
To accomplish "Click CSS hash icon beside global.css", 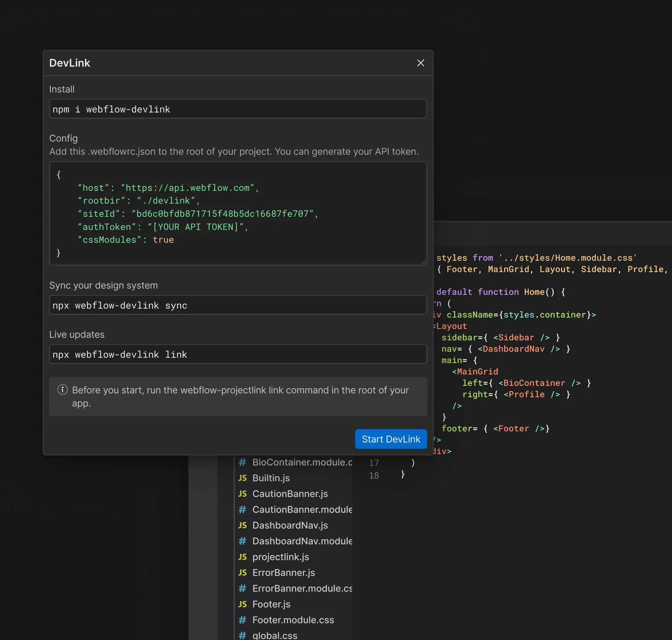I will pos(242,635).
